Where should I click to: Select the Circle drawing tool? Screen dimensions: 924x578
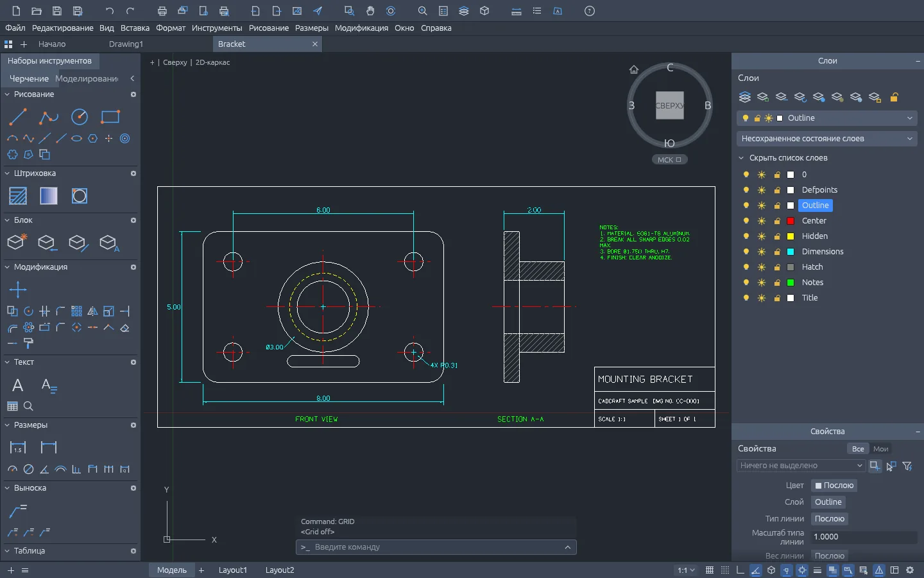coord(80,117)
